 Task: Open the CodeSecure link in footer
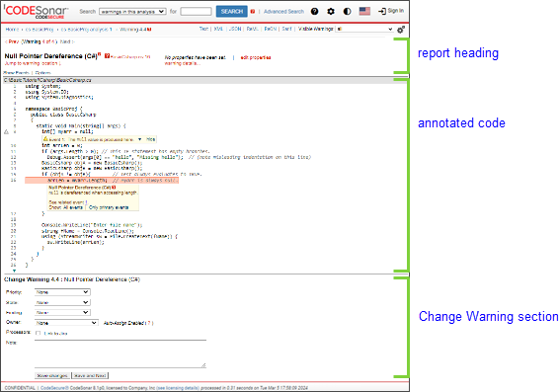coord(55,388)
